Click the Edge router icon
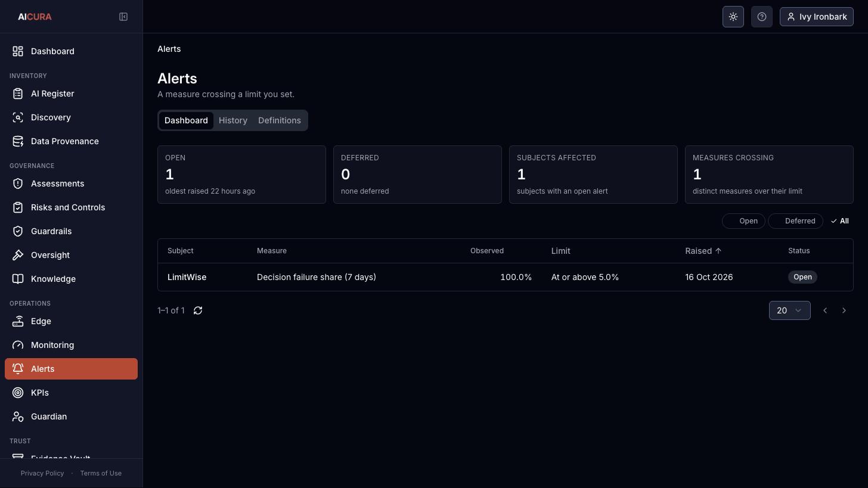 [x=18, y=321]
